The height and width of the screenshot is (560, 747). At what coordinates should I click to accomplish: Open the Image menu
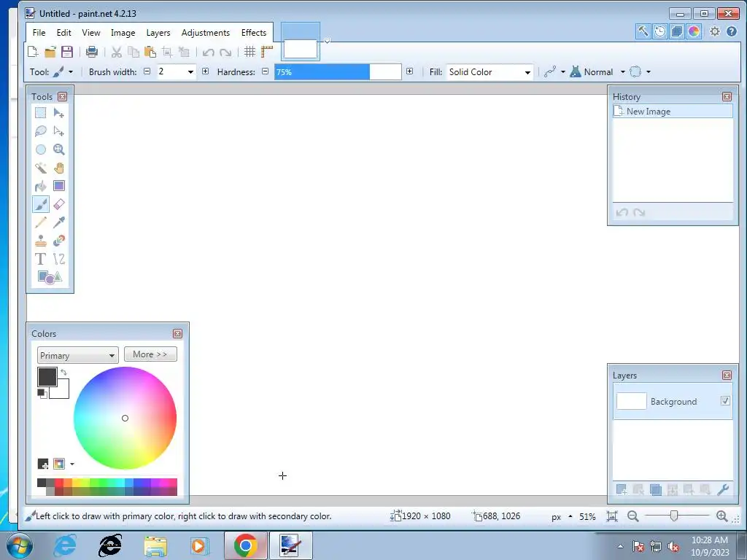point(123,32)
